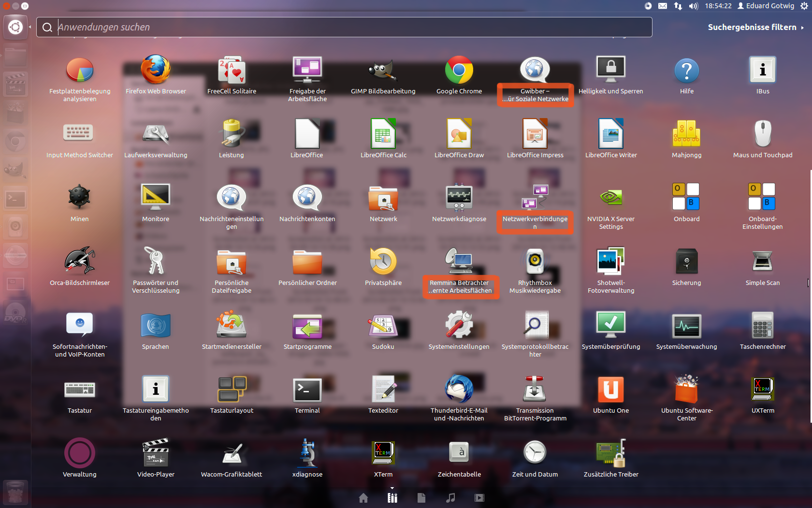This screenshot has height=508, width=812.
Task: Switch to the home lens tab
Action: [363, 498]
